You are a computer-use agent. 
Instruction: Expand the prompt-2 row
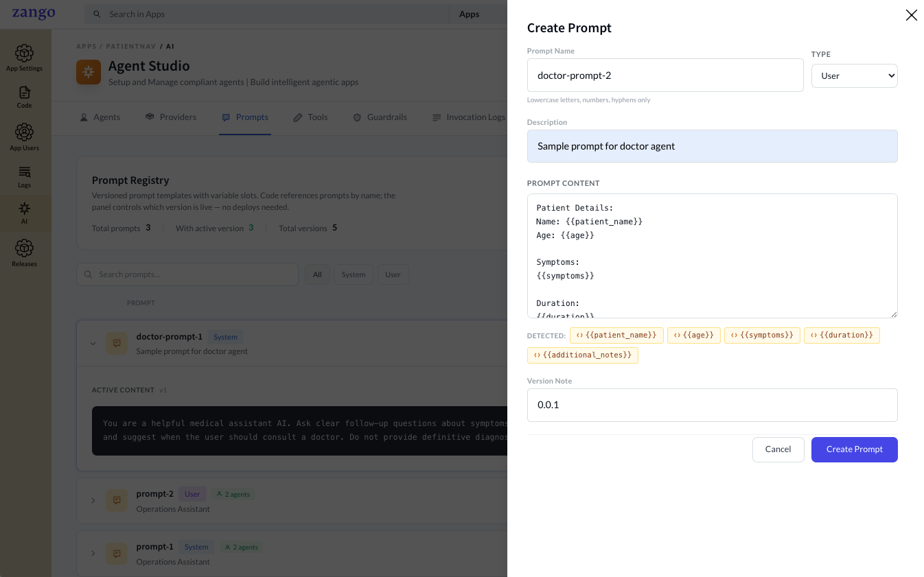tap(93, 501)
